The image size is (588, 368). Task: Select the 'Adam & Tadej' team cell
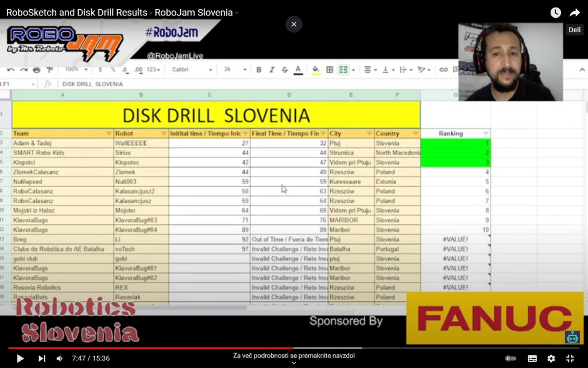(63, 143)
